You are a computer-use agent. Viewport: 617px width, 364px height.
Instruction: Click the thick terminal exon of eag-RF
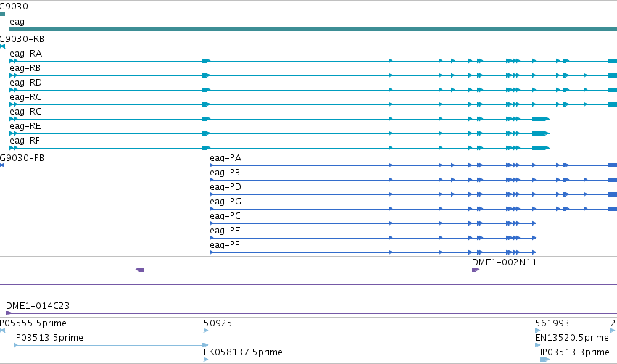click(x=540, y=148)
